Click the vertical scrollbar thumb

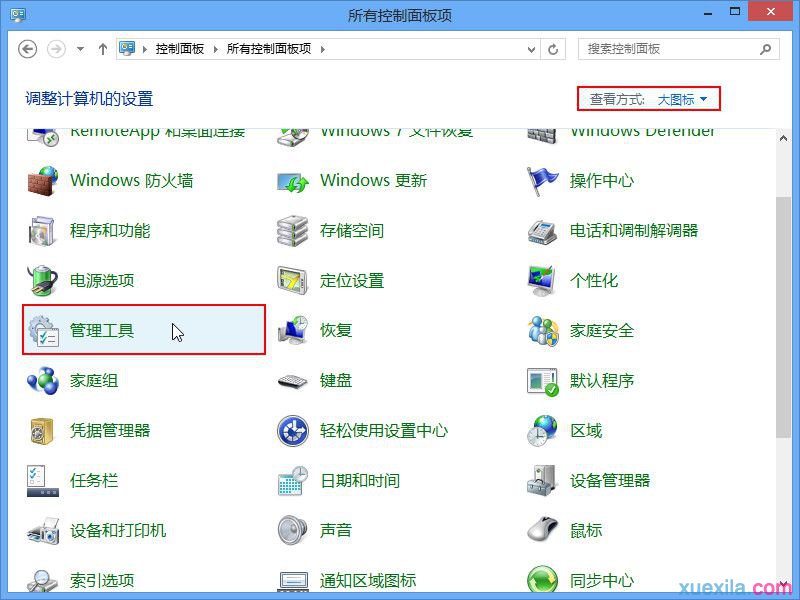pyautogui.click(x=783, y=317)
